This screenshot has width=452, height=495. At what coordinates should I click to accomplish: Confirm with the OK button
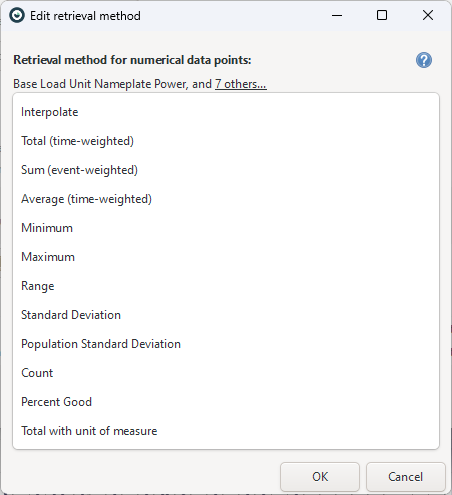coord(320,477)
